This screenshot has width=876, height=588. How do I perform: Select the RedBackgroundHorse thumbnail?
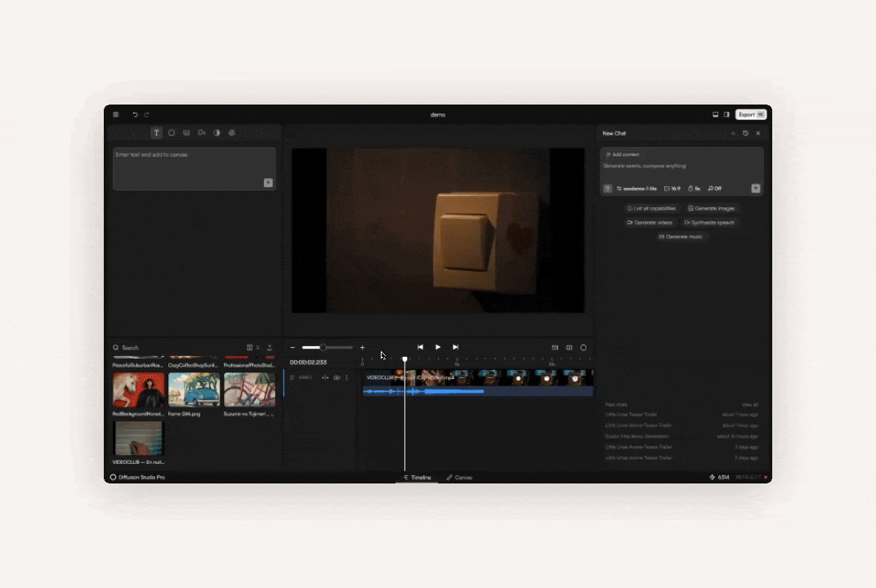click(x=139, y=390)
